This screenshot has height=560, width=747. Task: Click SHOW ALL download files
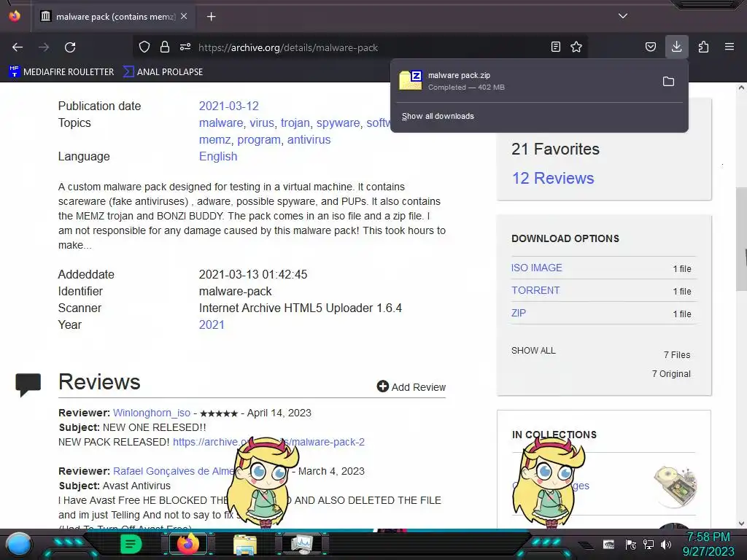[533, 351]
